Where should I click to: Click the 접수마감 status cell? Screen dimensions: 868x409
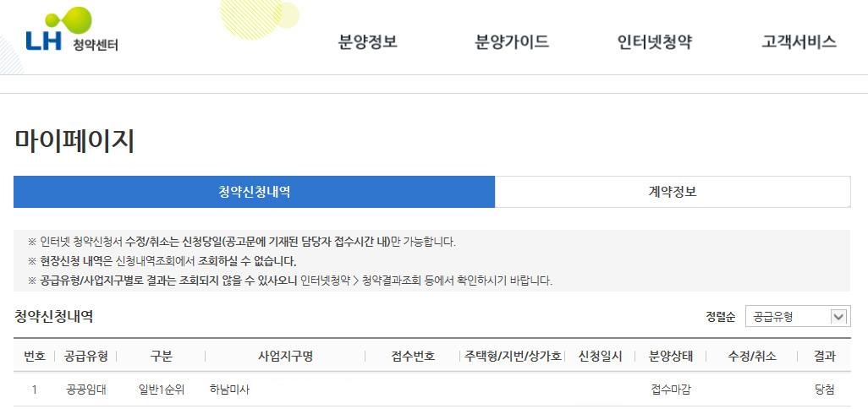coord(671,390)
